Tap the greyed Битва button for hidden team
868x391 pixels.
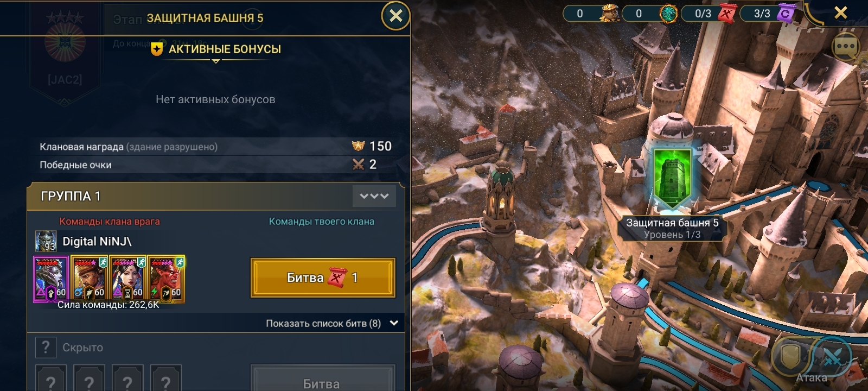click(x=323, y=380)
